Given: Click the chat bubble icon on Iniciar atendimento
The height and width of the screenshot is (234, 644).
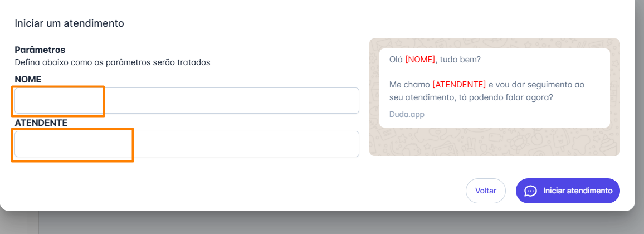Looking at the screenshot, I should point(530,191).
